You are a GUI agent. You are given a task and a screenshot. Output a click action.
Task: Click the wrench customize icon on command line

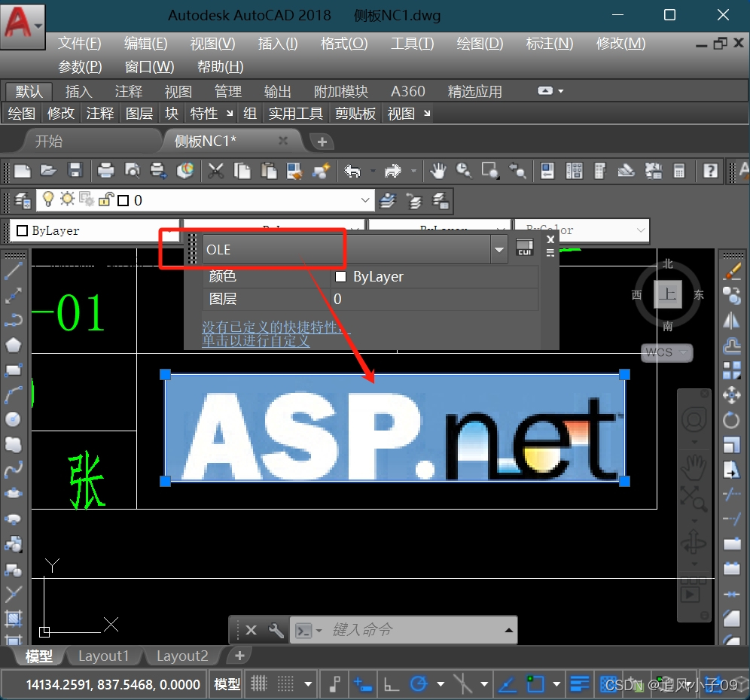pyautogui.click(x=276, y=631)
